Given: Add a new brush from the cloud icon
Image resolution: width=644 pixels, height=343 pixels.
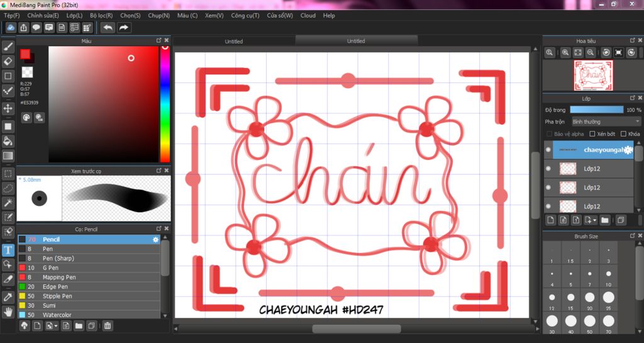Looking at the screenshot, I should (x=25, y=326).
